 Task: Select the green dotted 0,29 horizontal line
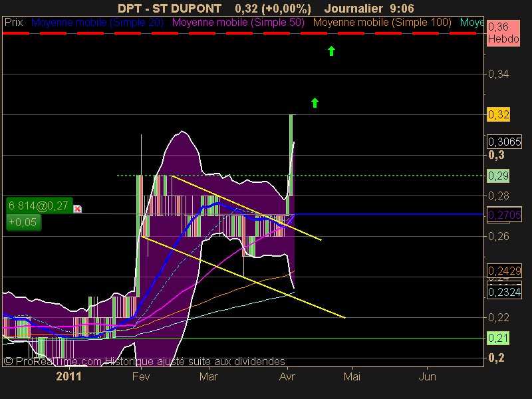click(301, 176)
